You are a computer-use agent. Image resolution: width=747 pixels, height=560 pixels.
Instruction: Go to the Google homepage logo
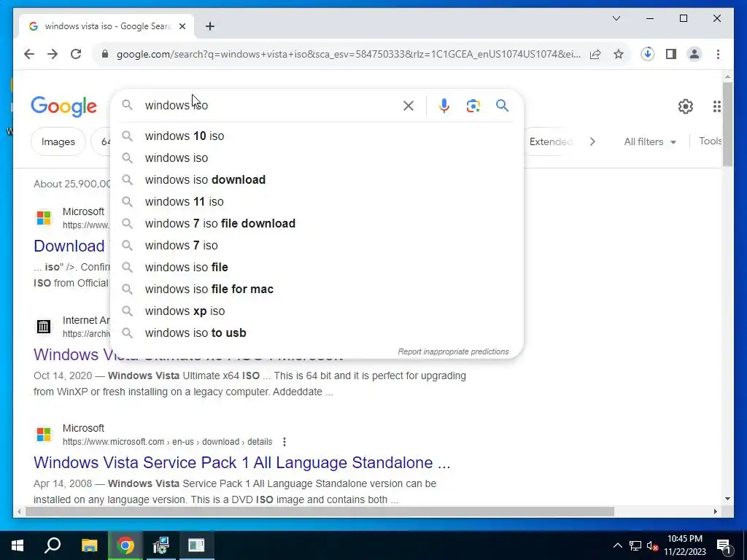click(x=64, y=106)
